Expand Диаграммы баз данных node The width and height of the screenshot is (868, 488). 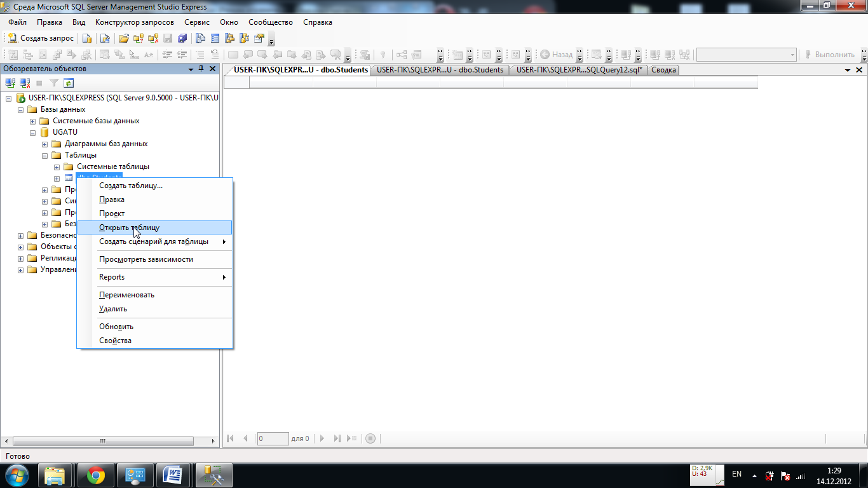[44, 144]
